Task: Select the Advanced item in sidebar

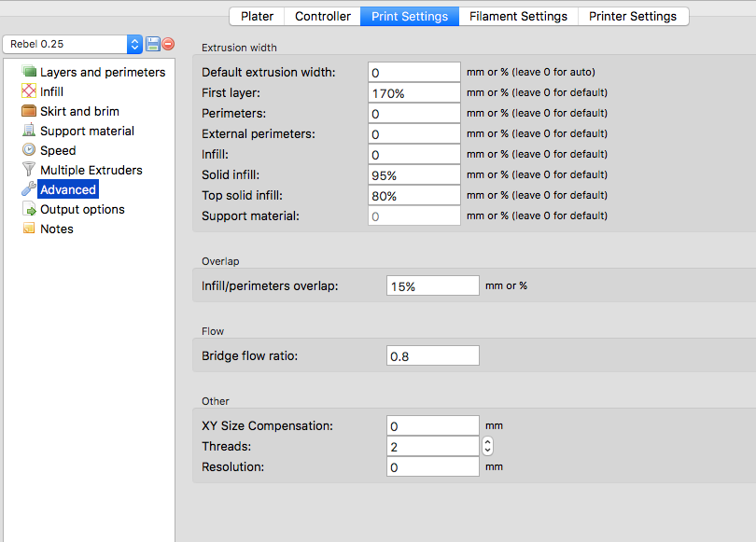Action: point(68,189)
